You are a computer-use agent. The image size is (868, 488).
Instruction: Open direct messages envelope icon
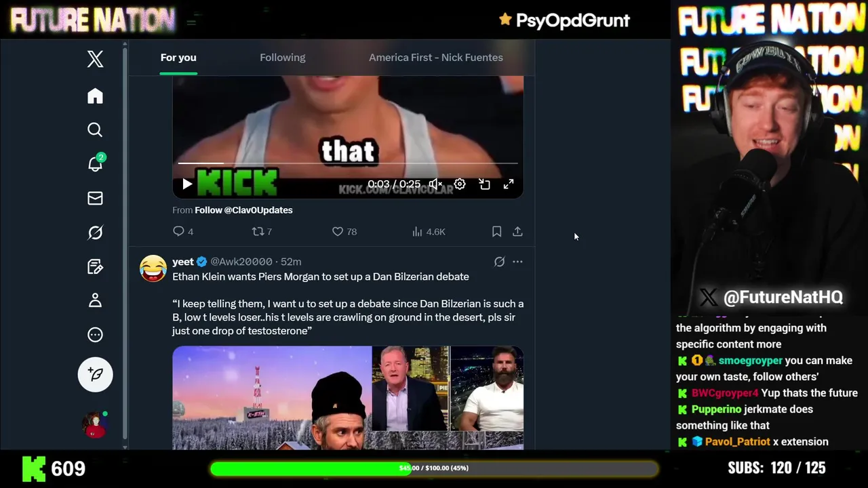tap(95, 198)
